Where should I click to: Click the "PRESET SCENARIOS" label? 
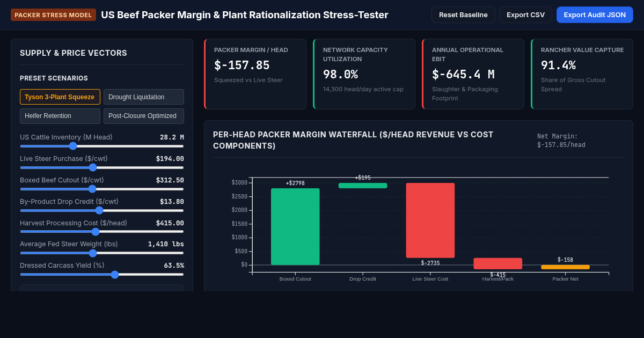(54, 78)
